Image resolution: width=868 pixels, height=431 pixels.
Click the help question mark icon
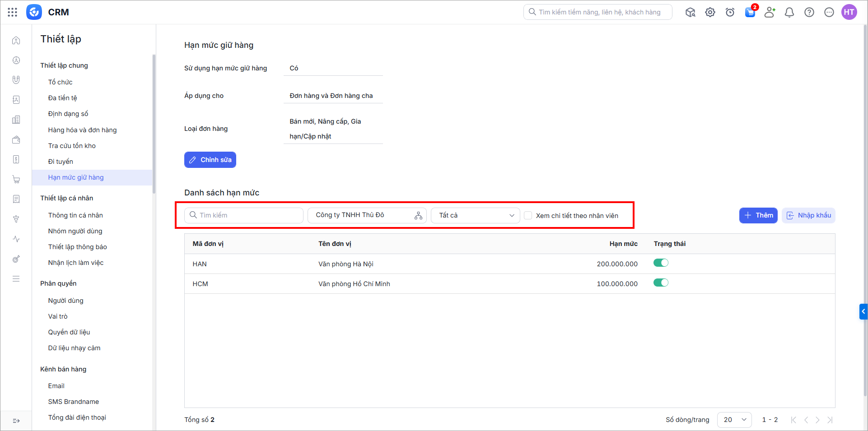coord(809,12)
